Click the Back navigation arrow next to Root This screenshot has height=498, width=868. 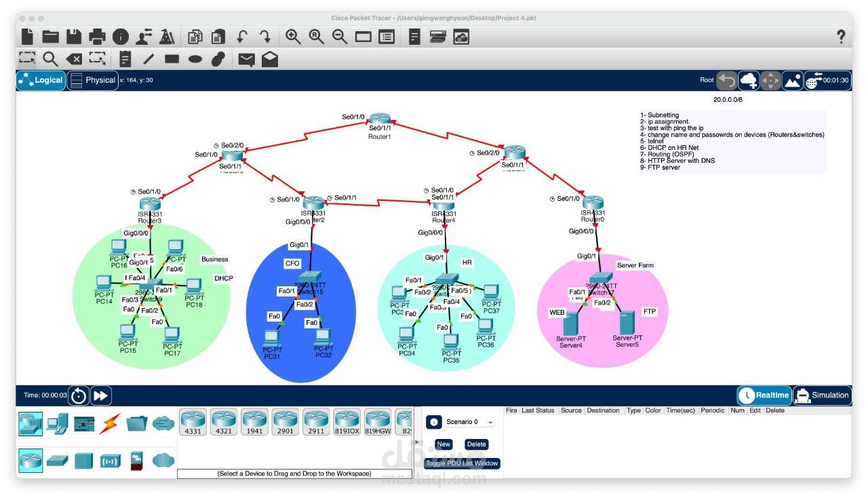[727, 80]
